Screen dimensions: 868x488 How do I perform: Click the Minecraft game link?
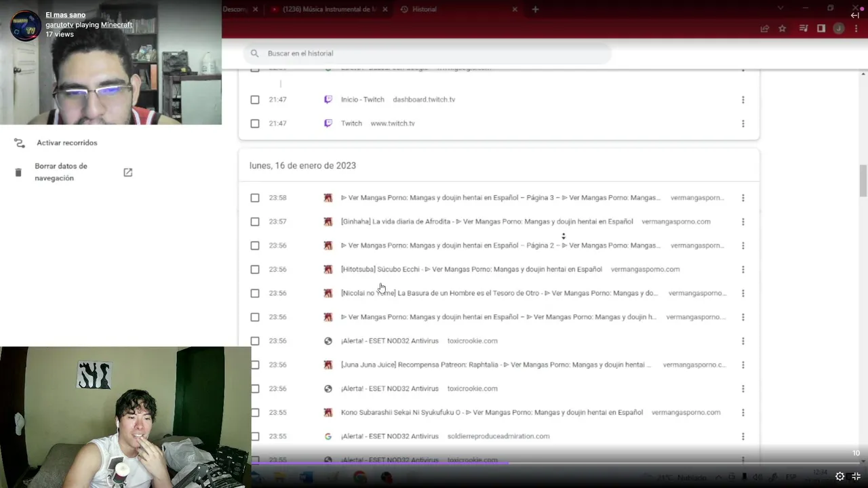(x=117, y=24)
